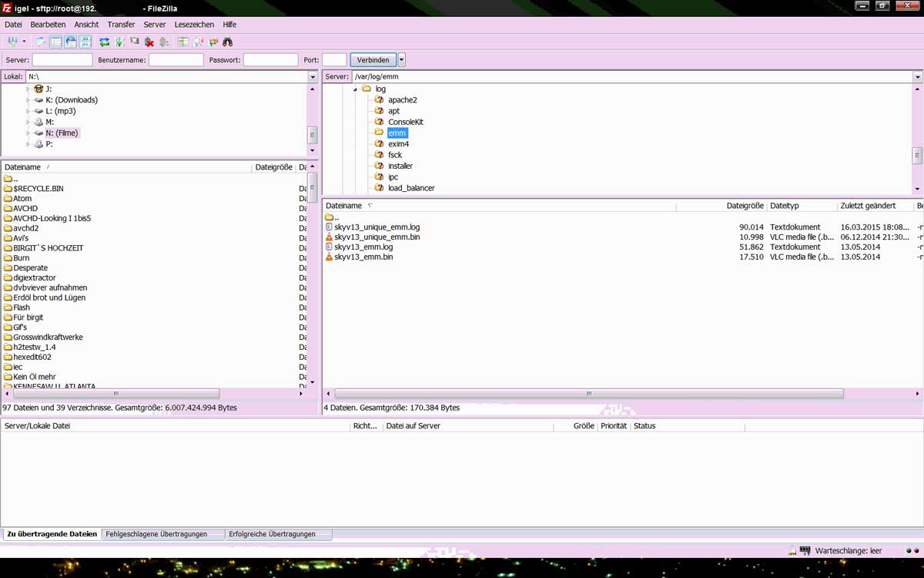The image size is (924, 578).
Task: Click the binoculars search remote files icon
Action: point(227,42)
